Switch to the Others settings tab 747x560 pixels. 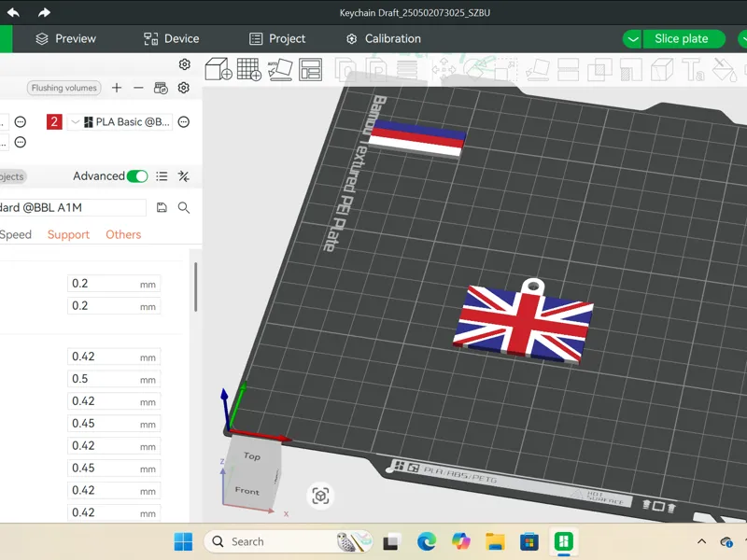click(123, 234)
